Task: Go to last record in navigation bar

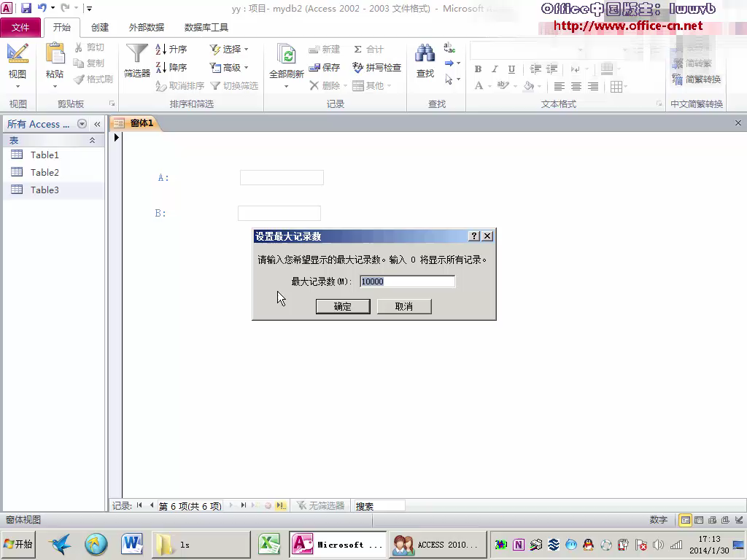Action: pos(244,505)
